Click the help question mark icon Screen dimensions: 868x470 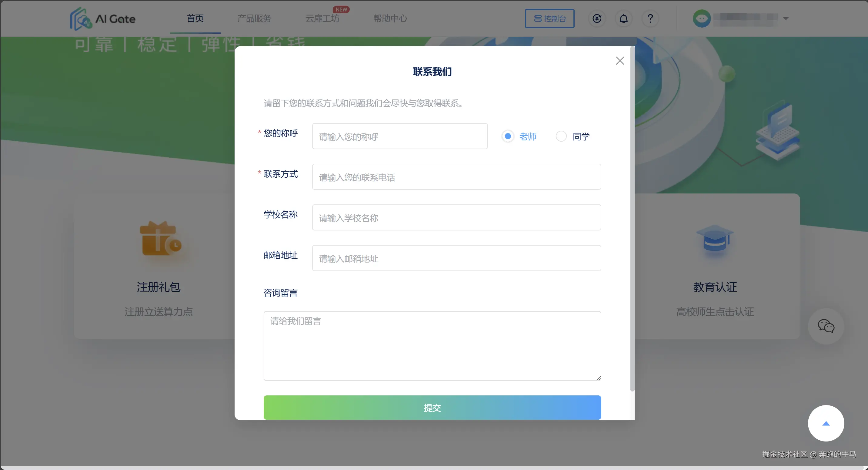(650, 18)
